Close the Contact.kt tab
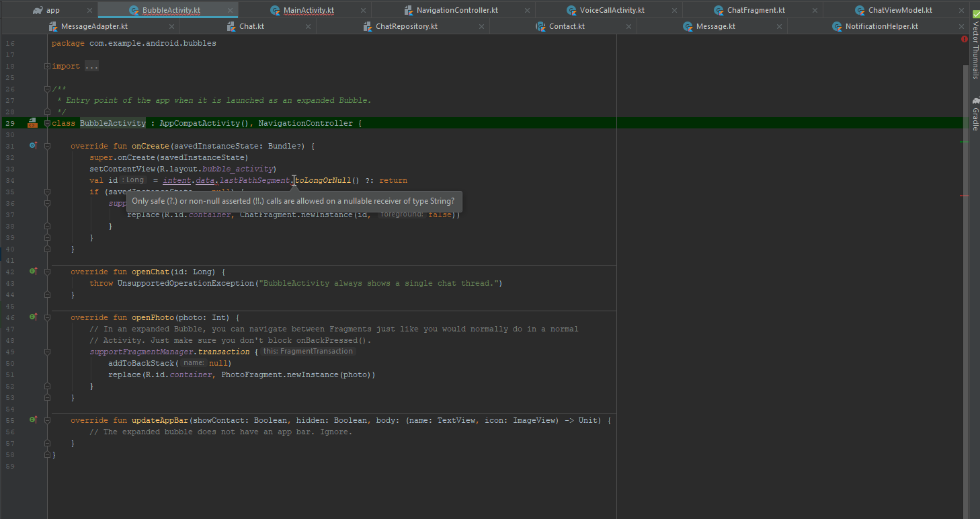The image size is (980, 519). 629,26
